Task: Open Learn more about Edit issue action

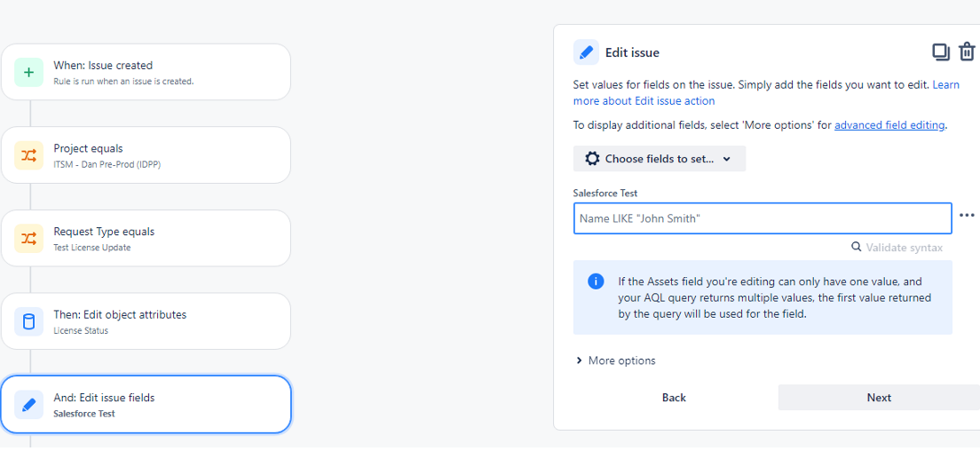Action: click(766, 92)
